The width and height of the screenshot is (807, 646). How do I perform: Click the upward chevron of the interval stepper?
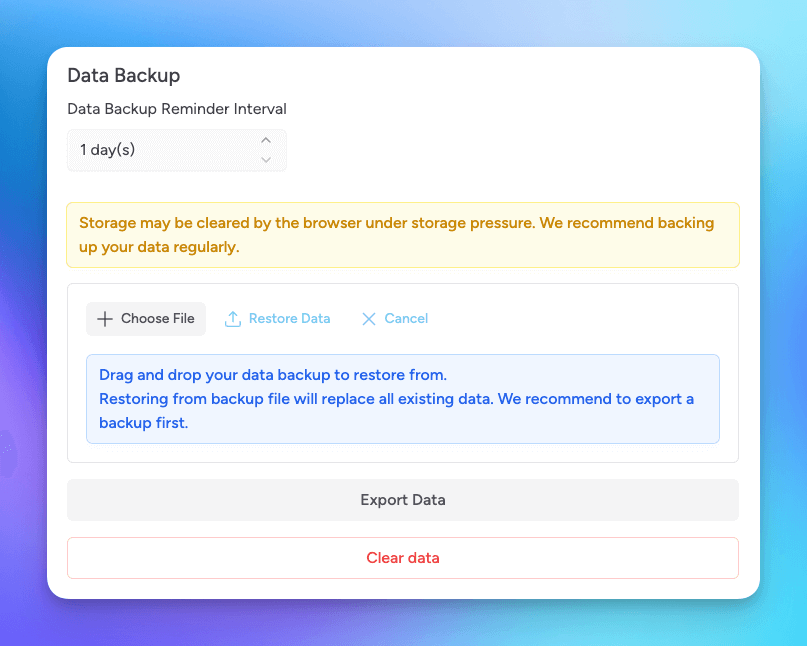point(266,141)
